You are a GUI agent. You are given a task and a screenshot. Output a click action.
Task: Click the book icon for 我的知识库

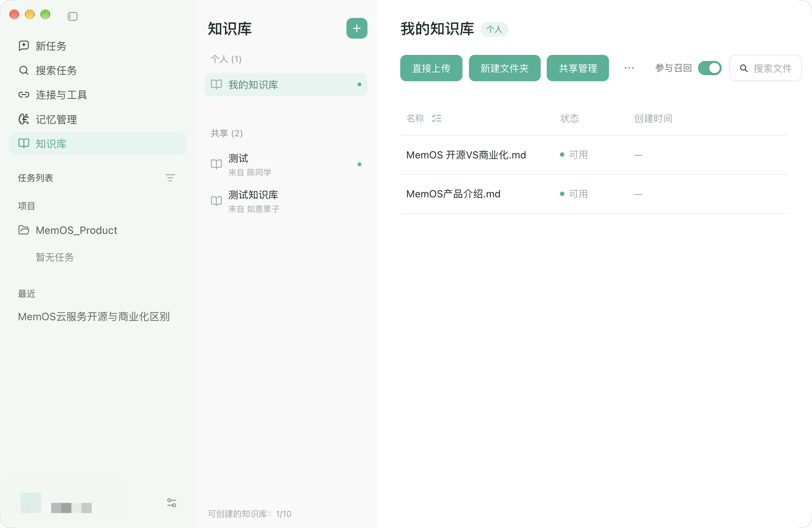216,84
